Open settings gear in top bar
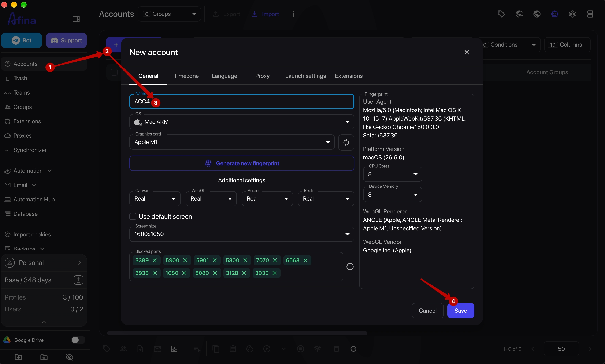Screen dimensions: 605x364 click(572, 14)
